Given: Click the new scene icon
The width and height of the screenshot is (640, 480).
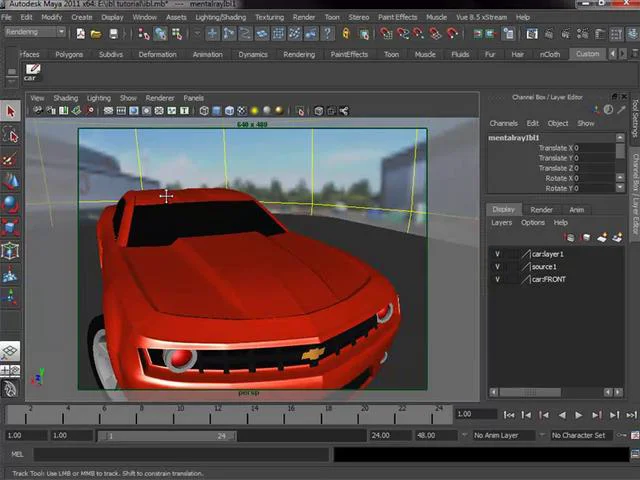Looking at the screenshot, I should [x=80, y=33].
